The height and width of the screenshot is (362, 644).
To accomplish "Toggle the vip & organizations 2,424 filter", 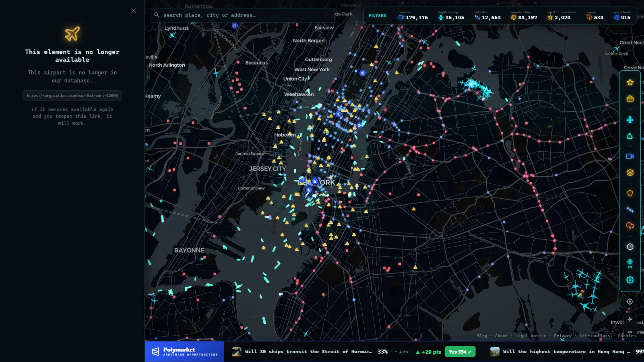I will tap(561, 16).
